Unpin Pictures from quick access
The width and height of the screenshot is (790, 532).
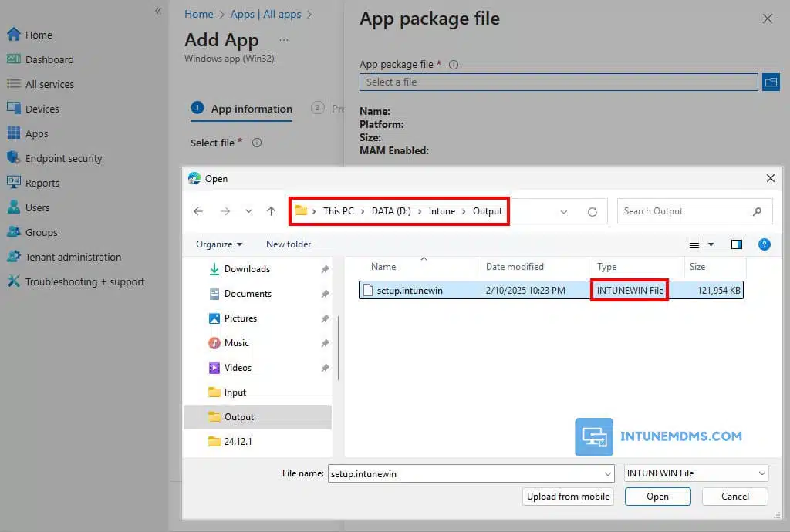pyautogui.click(x=326, y=318)
